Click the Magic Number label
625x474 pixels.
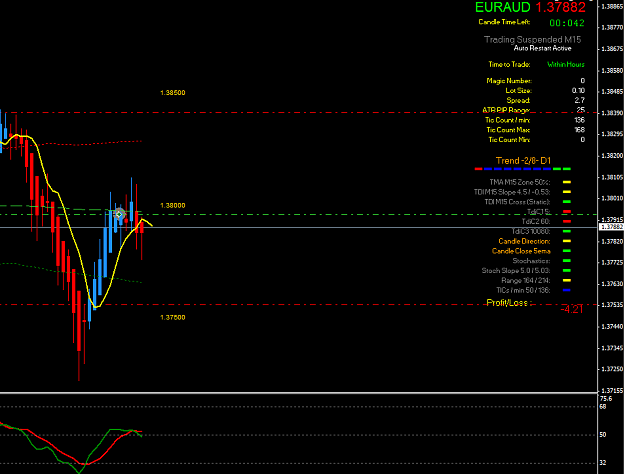pos(509,81)
